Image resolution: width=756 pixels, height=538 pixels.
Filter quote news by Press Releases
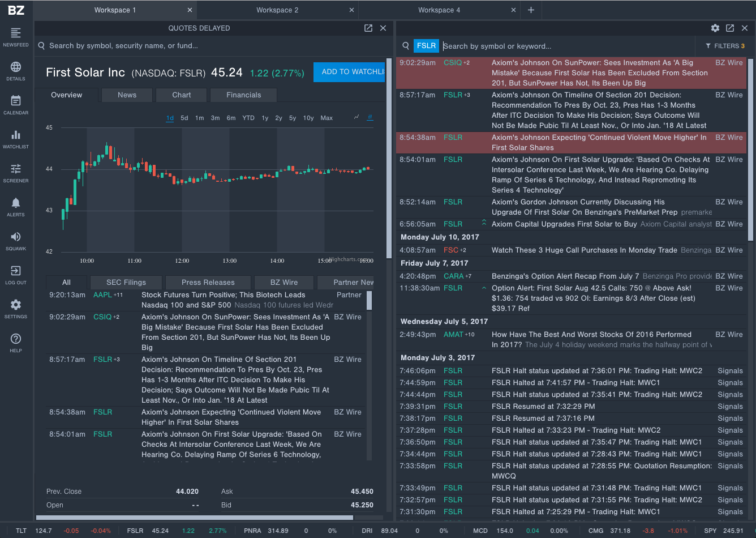208,282
